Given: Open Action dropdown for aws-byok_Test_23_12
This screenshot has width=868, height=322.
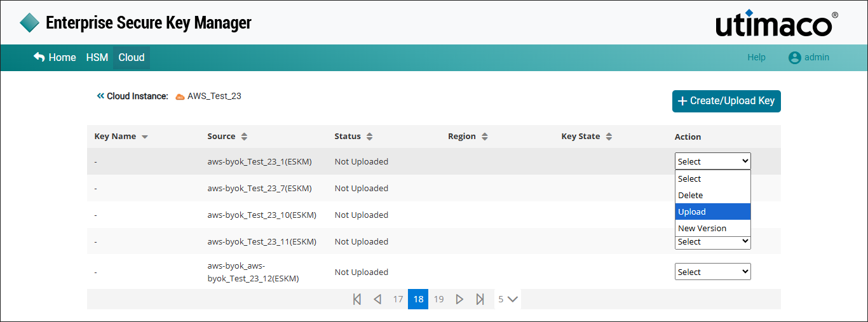Looking at the screenshot, I should 712,272.
